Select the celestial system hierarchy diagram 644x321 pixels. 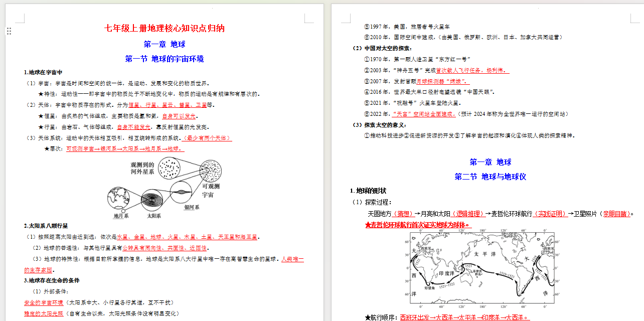[164, 188]
